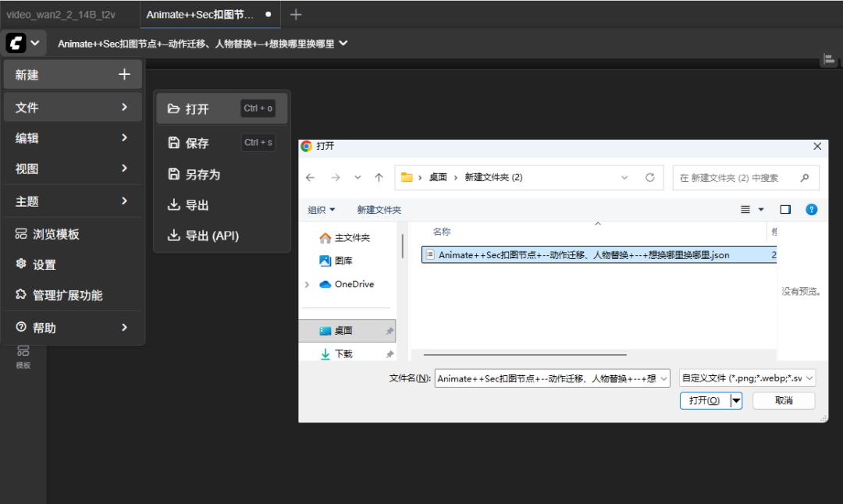The height and width of the screenshot is (504, 843).
Task: Open the 打开 button split arrow
Action: pos(736,400)
